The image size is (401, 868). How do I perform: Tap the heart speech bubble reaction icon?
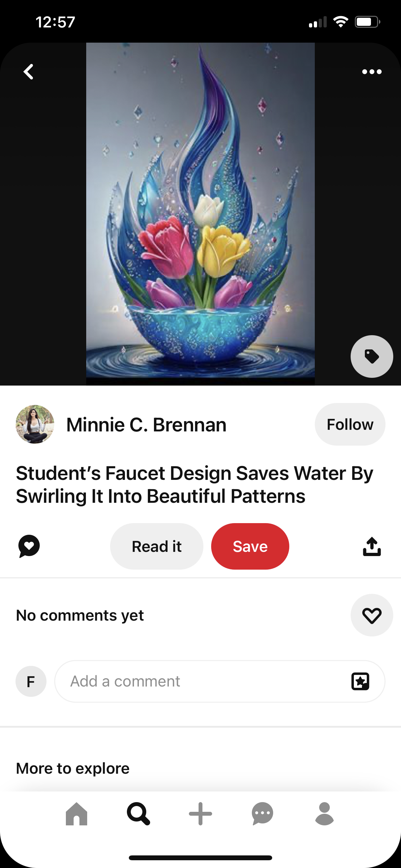[29, 546]
